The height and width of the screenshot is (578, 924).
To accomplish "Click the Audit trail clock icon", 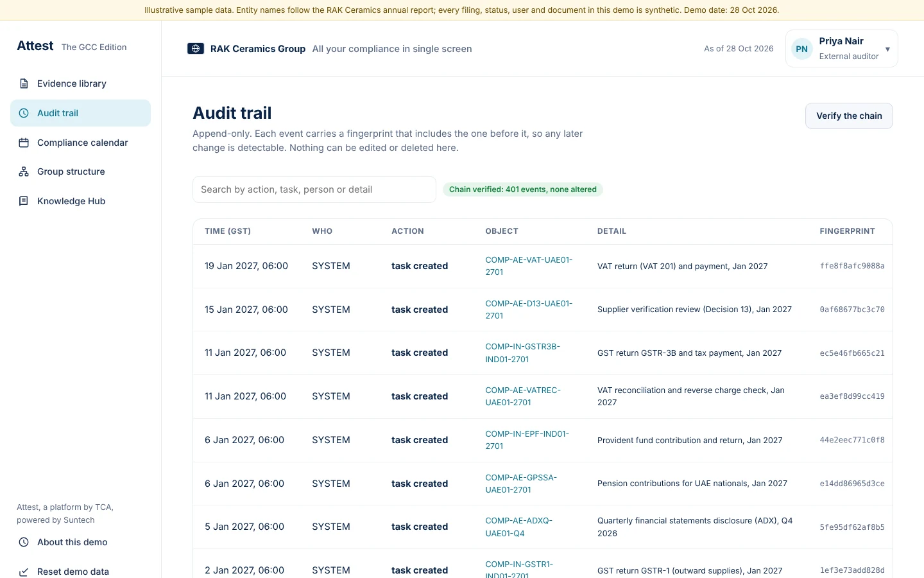I will click(x=24, y=113).
